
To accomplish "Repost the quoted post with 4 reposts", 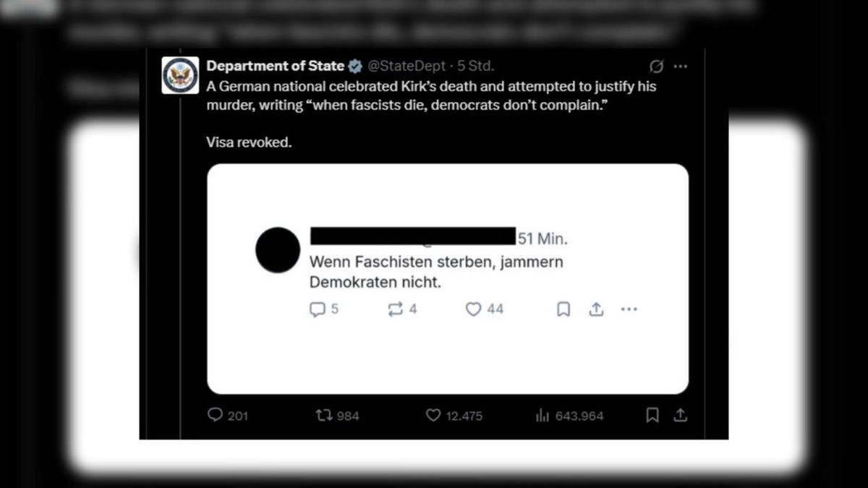I will tap(395, 309).
